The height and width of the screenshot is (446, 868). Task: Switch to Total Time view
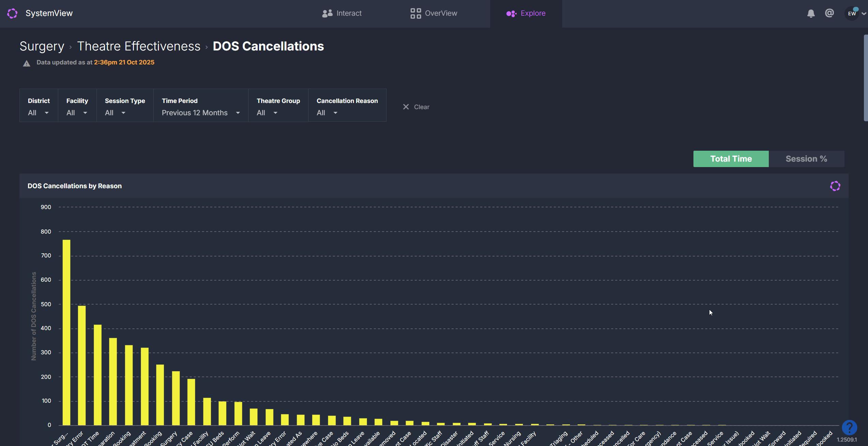(731, 159)
